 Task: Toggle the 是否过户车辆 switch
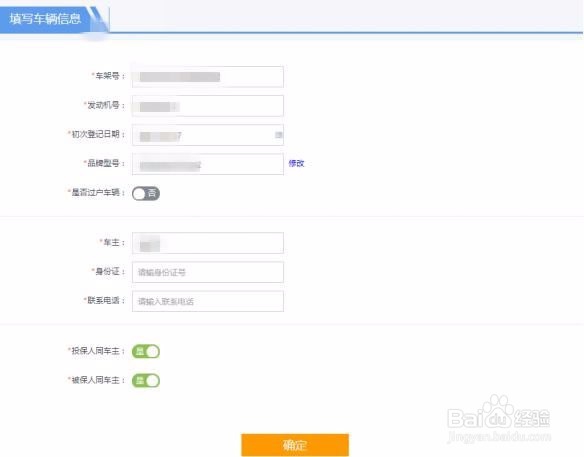click(x=146, y=193)
